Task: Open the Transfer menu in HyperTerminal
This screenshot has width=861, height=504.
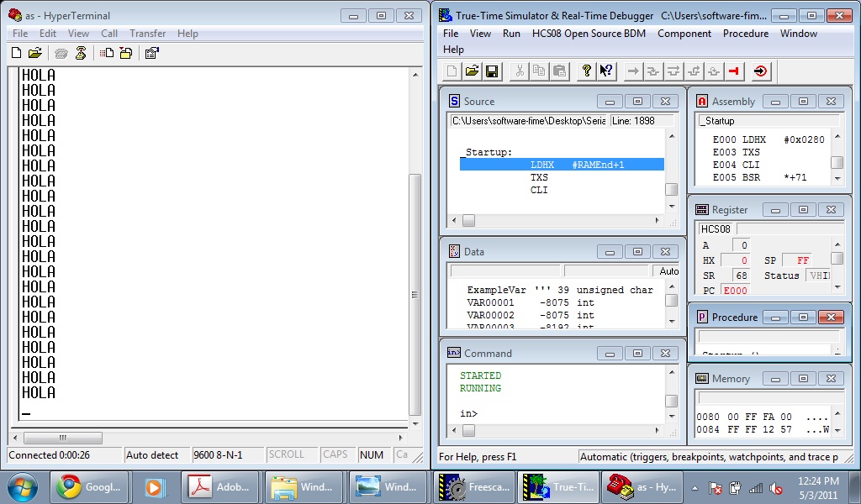Action: point(147,34)
